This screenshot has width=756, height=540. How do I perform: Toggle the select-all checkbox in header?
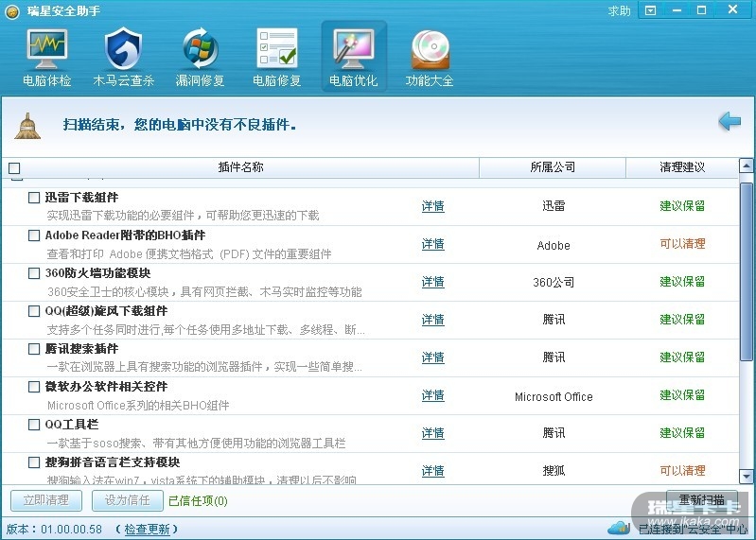[14, 168]
